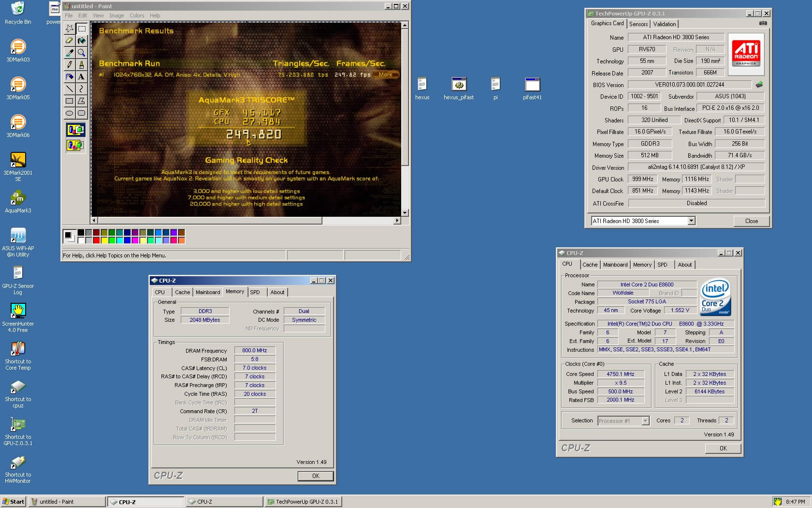Viewport: 812px width, 508px height.
Task: Switch to untitled - Paint via taskbar
Action: (67, 502)
